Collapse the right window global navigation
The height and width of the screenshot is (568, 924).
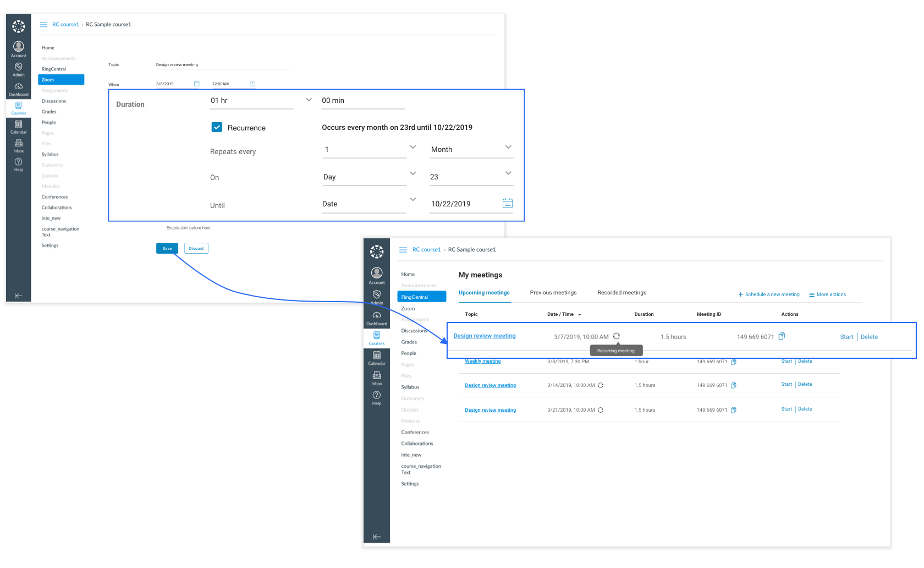click(x=377, y=537)
